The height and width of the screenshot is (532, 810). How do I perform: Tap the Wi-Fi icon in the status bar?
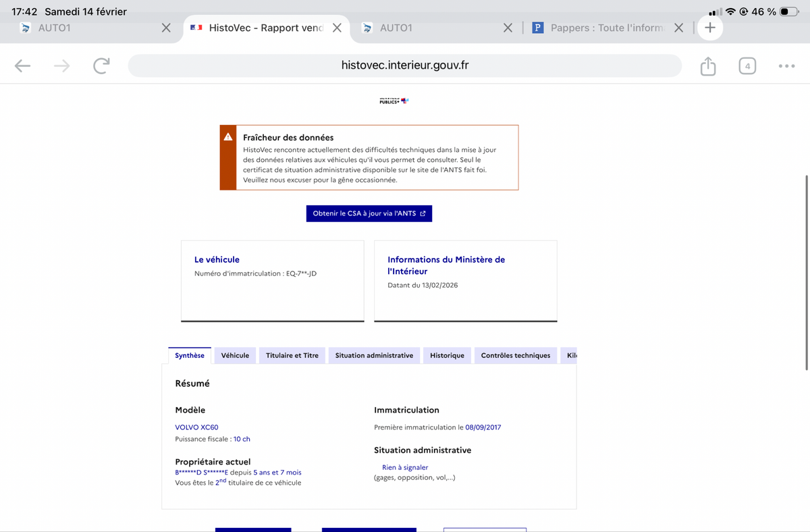(732, 11)
